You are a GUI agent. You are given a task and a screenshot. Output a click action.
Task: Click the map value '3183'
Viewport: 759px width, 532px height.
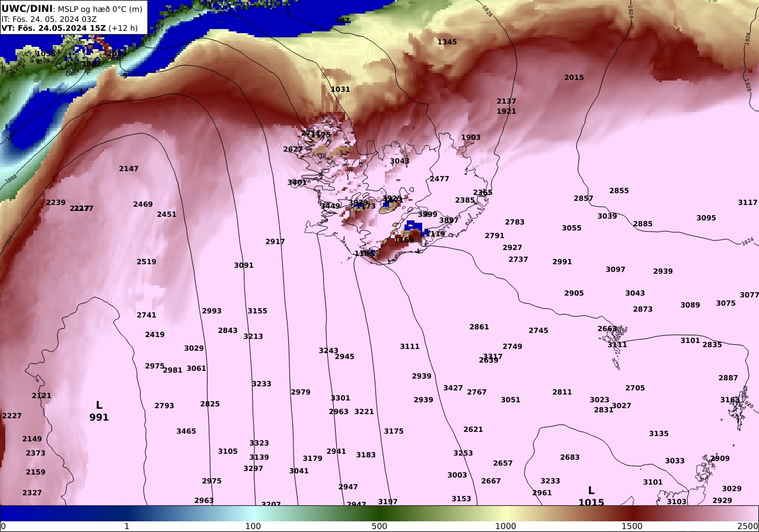(366, 455)
